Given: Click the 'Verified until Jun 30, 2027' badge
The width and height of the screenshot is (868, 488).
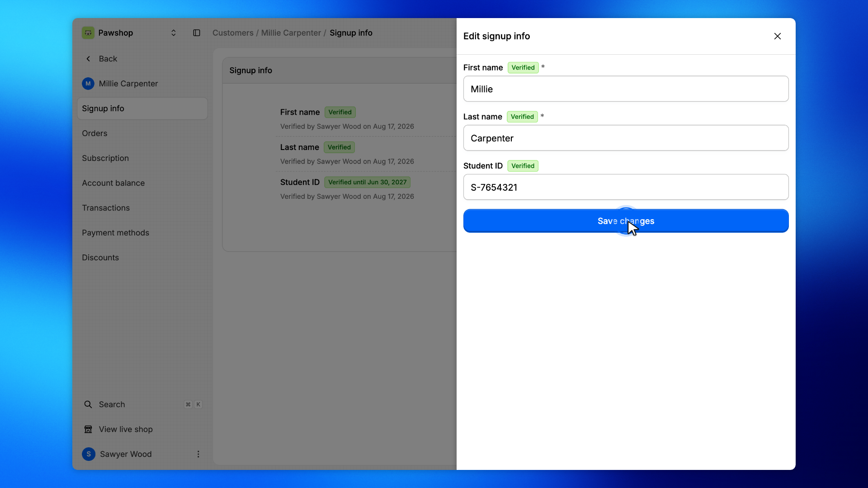Looking at the screenshot, I should point(367,182).
